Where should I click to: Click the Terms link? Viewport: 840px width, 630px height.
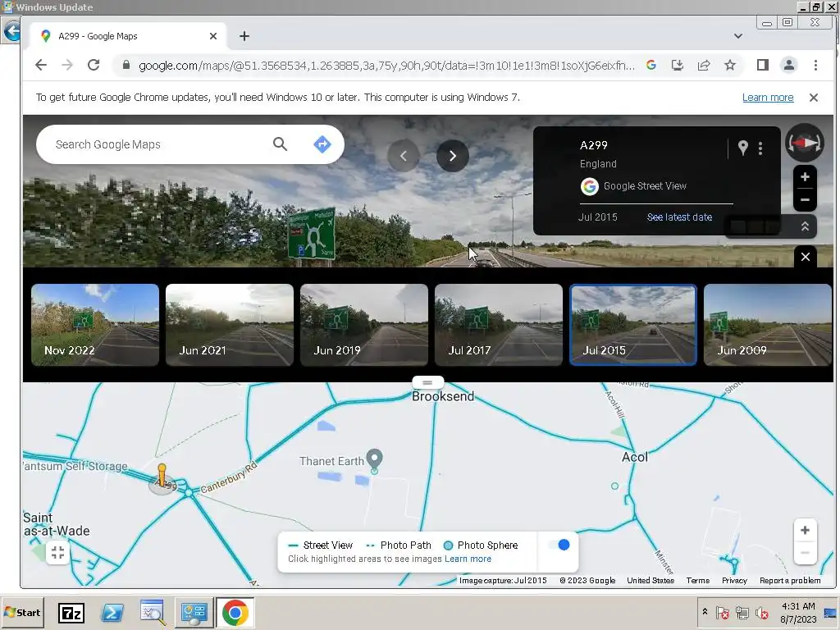tap(697, 580)
